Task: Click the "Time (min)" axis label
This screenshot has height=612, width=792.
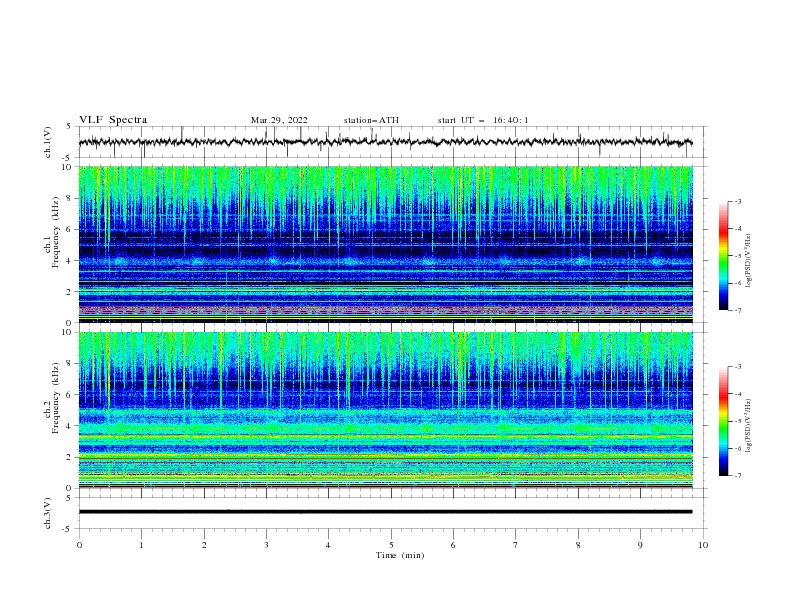Action: 400,555
